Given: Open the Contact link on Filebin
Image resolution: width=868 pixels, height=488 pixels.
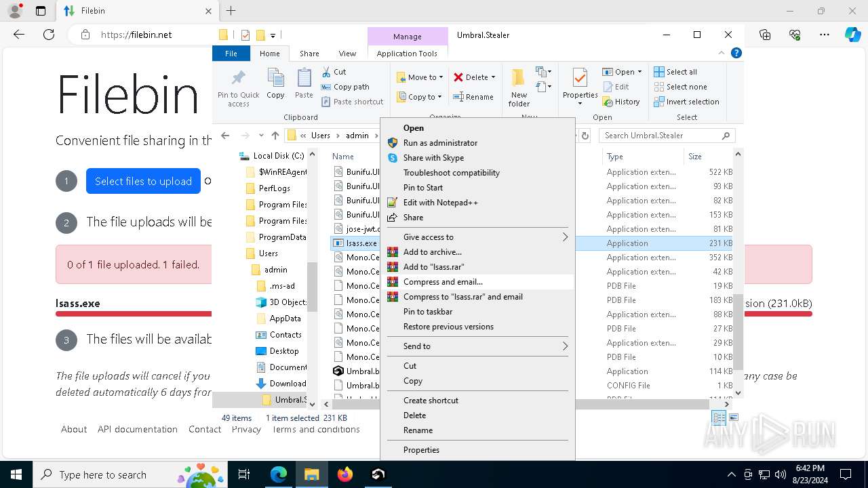Looking at the screenshot, I should [x=205, y=429].
